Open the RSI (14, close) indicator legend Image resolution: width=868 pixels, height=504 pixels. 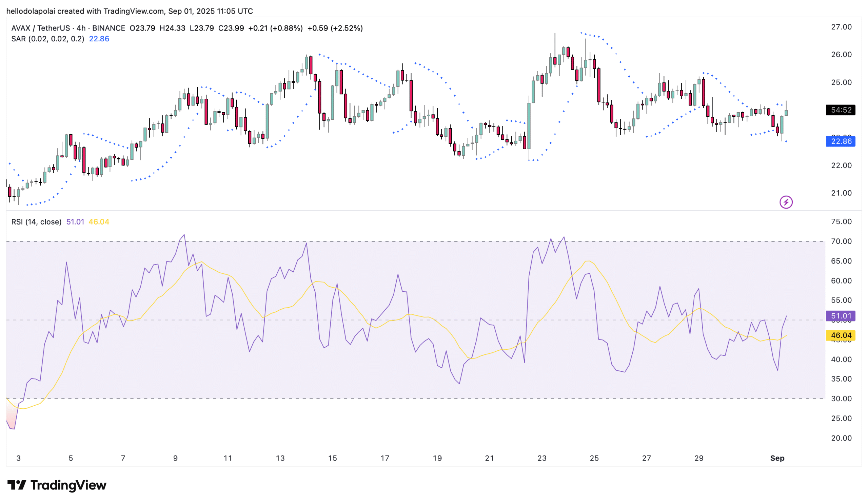(36, 222)
